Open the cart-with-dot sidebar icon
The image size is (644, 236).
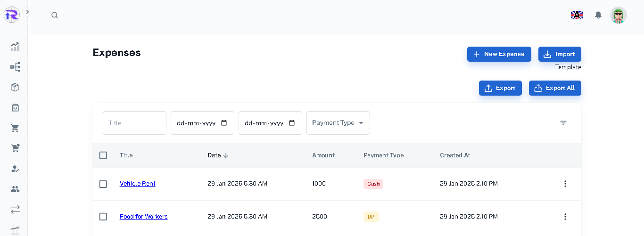click(x=15, y=148)
